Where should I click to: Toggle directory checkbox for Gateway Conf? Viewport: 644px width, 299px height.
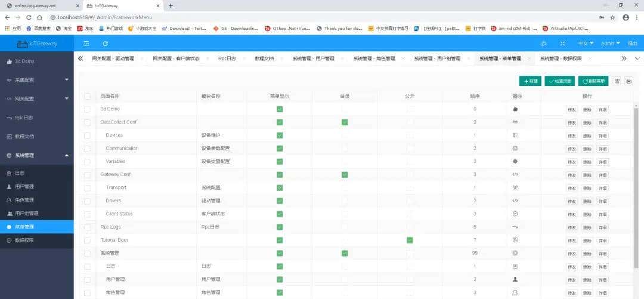point(345,174)
